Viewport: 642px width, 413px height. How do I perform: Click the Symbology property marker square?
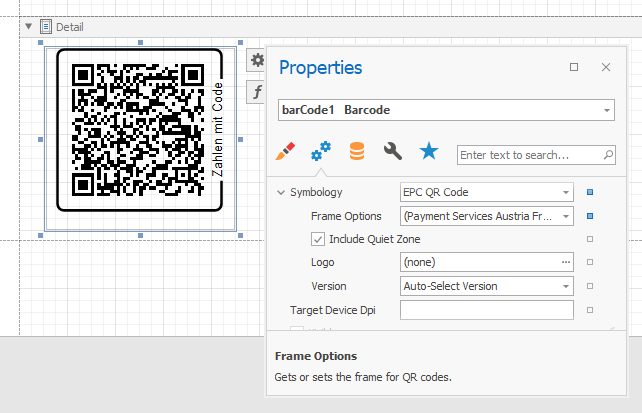(590, 192)
